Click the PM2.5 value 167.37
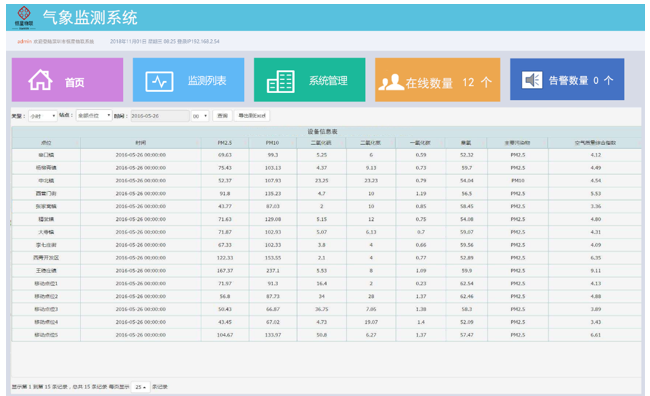This screenshot has height=396, width=650. (x=225, y=271)
